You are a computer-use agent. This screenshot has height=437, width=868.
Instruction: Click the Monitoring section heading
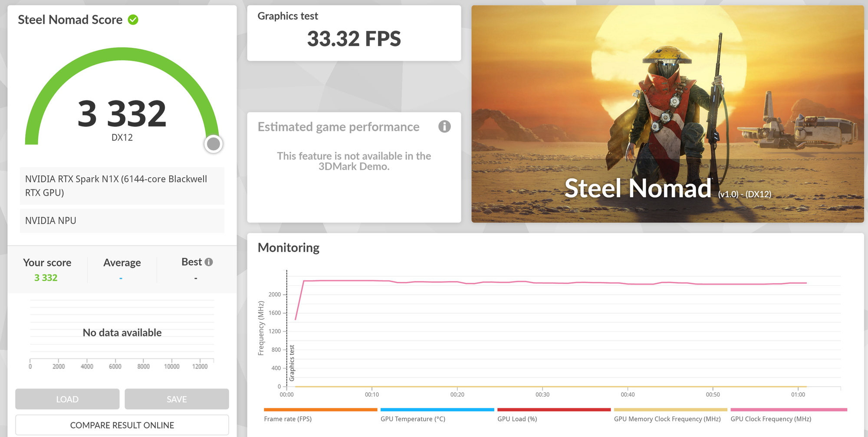tap(289, 248)
